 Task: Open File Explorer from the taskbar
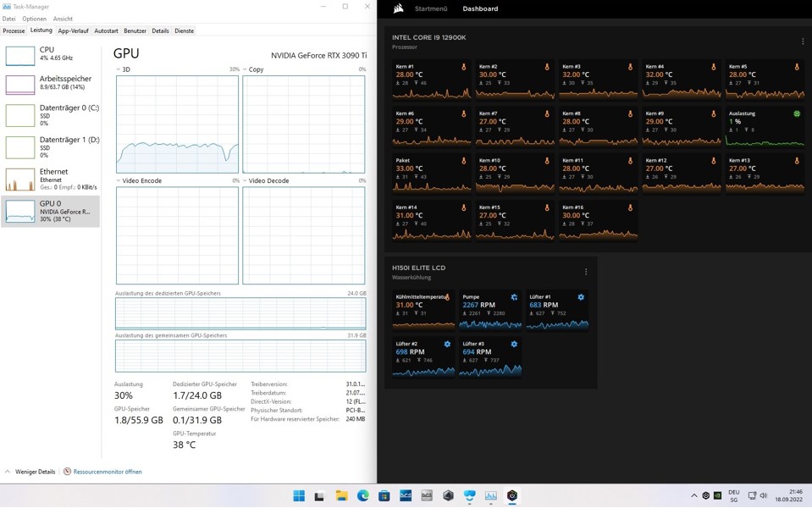point(341,496)
